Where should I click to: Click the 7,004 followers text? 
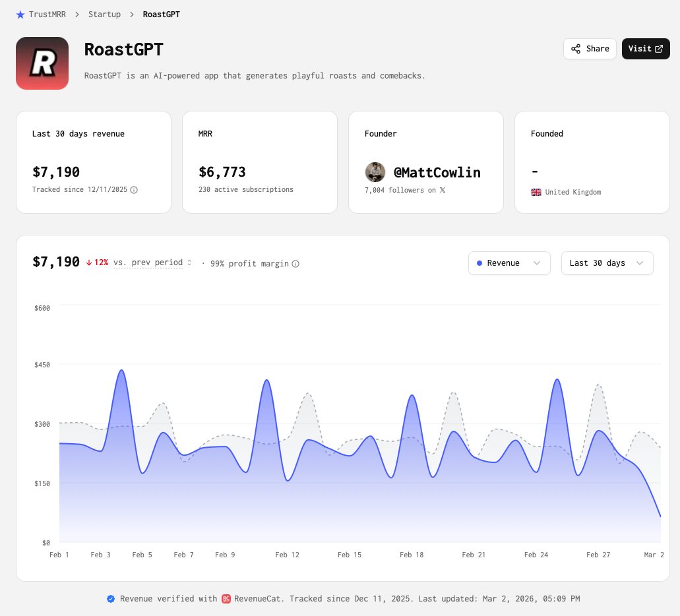[400, 190]
